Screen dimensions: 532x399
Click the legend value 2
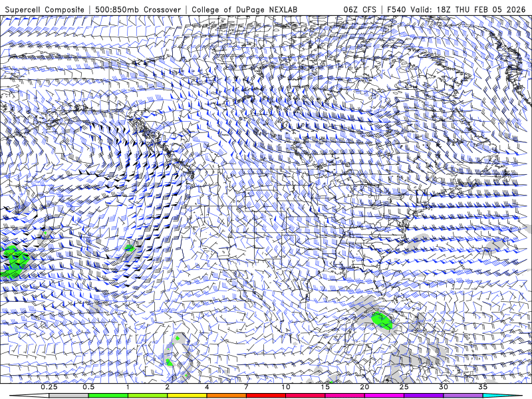coord(168,387)
